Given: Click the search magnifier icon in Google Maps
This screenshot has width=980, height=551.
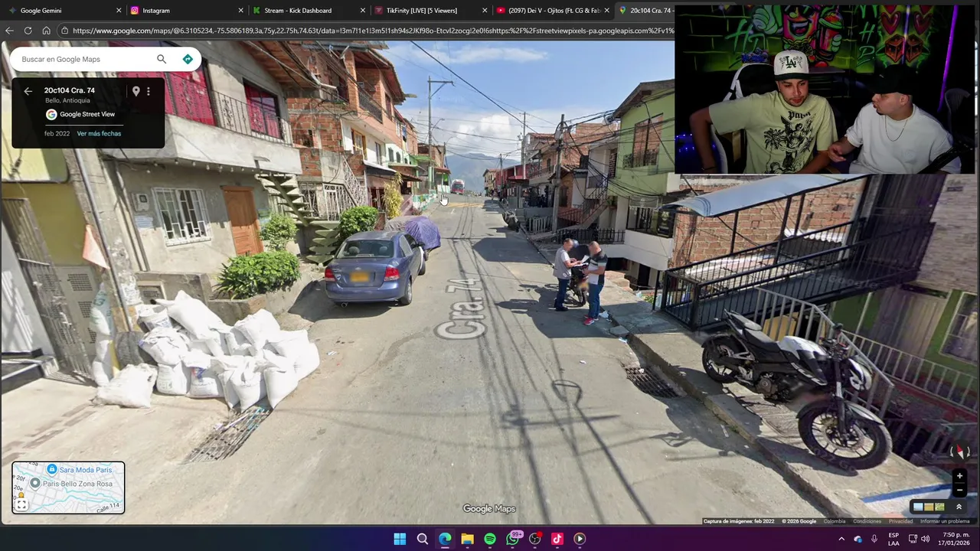Looking at the screenshot, I should (161, 59).
